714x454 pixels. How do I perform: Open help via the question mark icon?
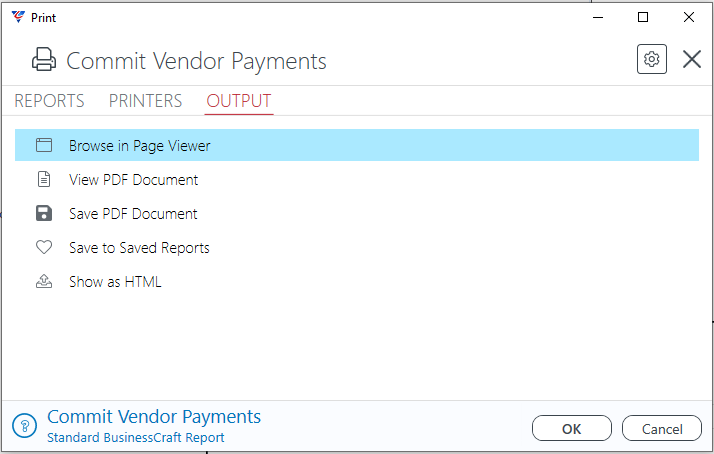tap(25, 426)
